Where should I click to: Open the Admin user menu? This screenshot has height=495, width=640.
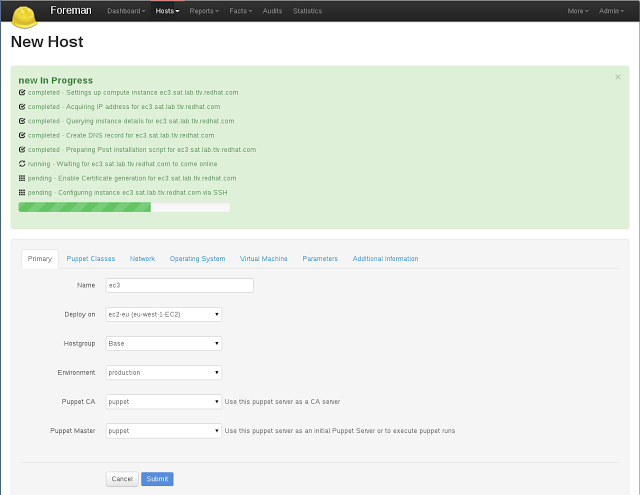[x=611, y=11]
